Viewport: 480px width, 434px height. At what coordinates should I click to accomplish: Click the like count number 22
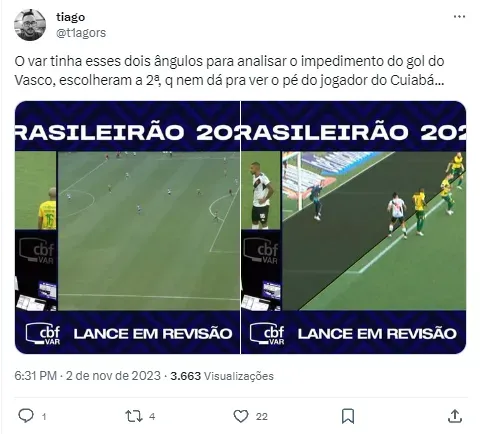[x=262, y=417]
